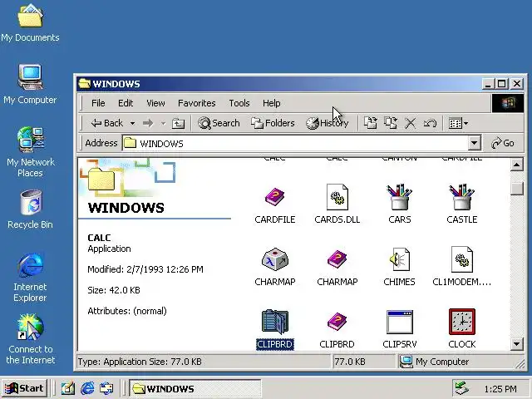Select the CLIPBRD application icon

[275, 322]
